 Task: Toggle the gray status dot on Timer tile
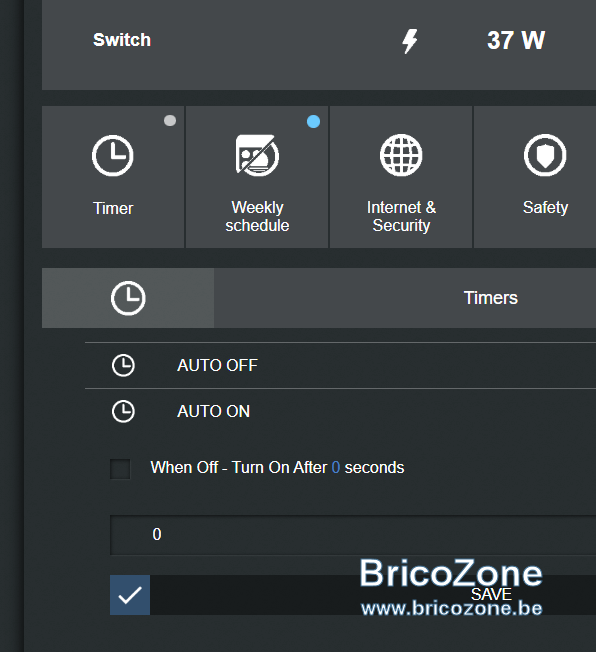(170, 121)
